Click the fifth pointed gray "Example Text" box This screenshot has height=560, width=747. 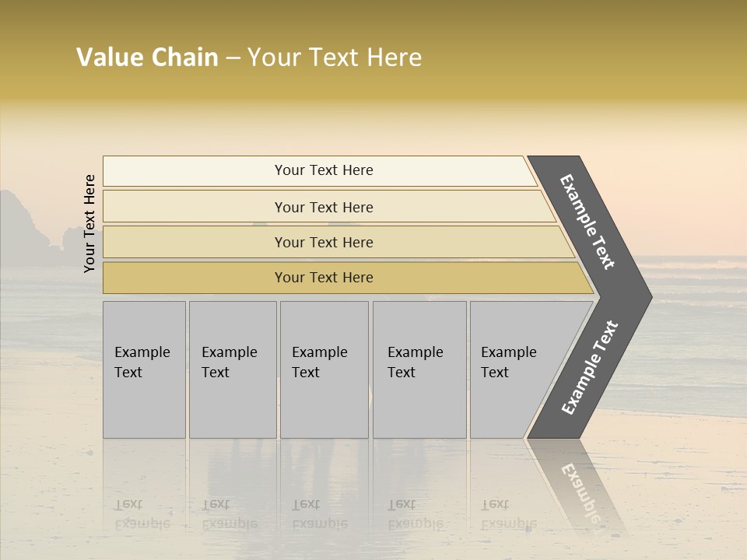coord(514,369)
